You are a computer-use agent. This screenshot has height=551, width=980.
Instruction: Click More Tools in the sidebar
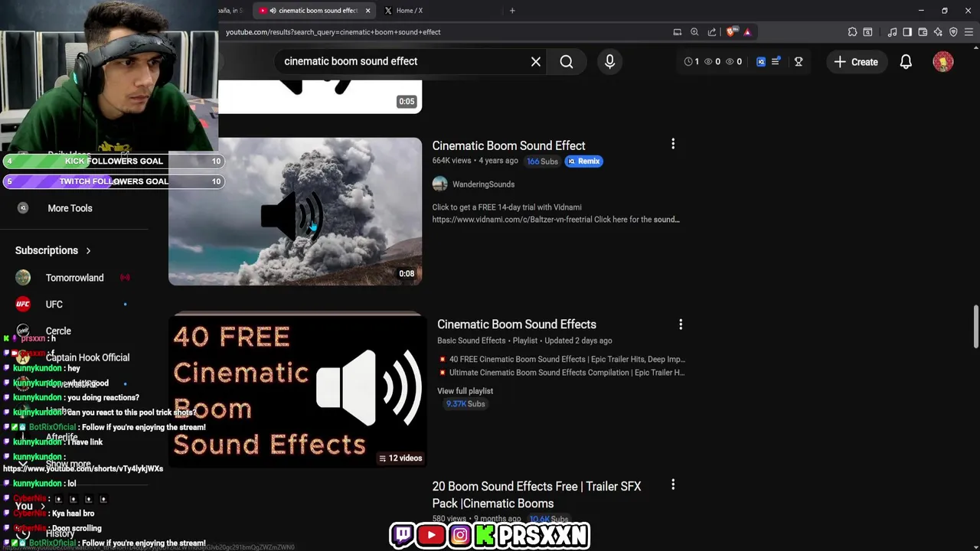point(70,208)
